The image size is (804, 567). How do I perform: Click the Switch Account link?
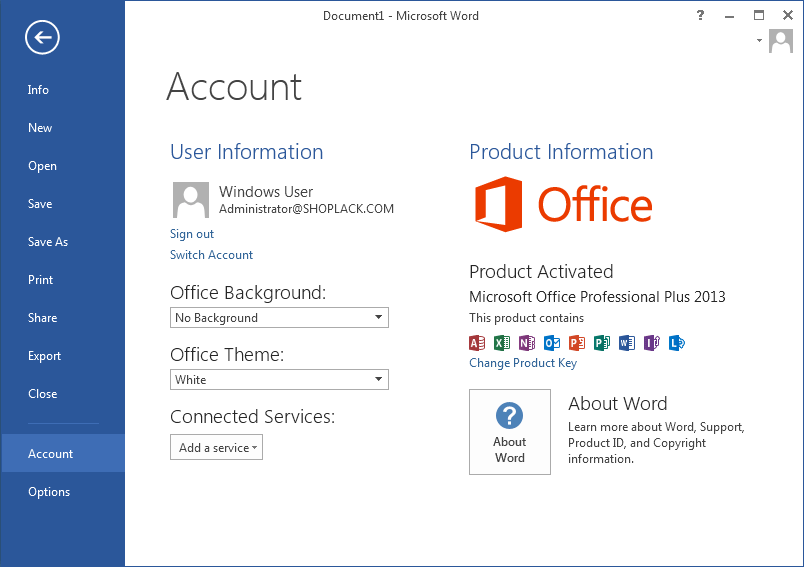pyautogui.click(x=211, y=255)
